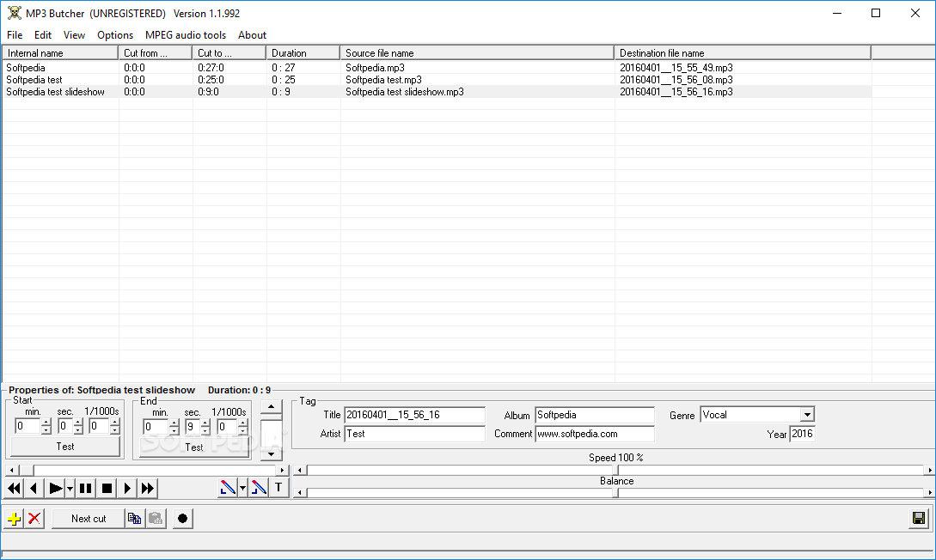The width and height of the screenshot is (936, 560).
Task: Click the T toolbar button
Action: (x=278, y=488)
